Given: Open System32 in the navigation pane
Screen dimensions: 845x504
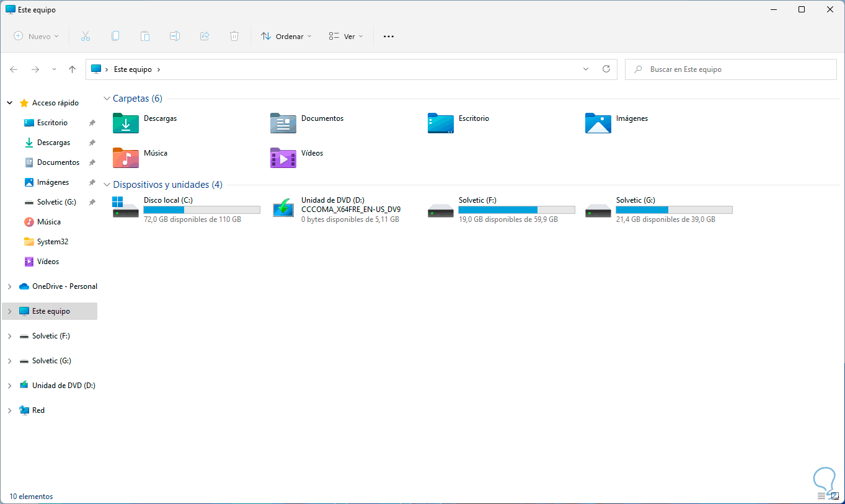Looking at the screenshot, I should pyautogui.click(x=53, y=242).
